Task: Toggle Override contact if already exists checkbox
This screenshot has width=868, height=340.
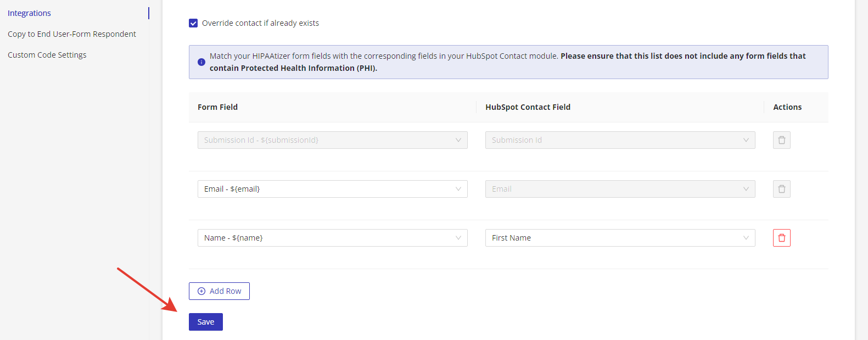Action: (193, 23)
